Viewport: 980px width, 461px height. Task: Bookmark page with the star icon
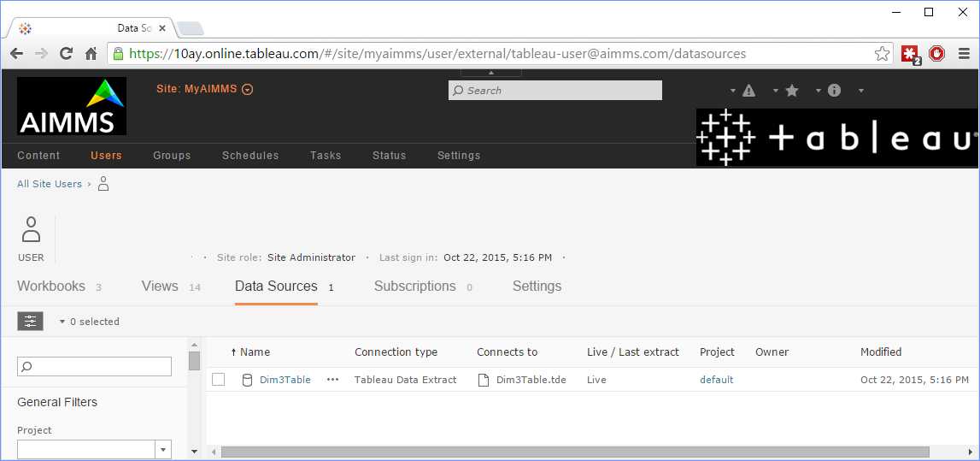[882, 54]
